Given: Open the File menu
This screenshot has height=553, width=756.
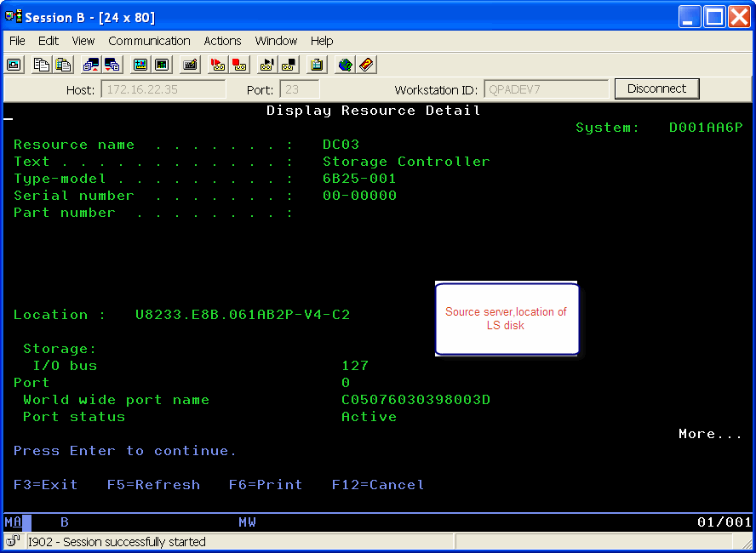Looking at the screenshot, I should tap(17, 41).
